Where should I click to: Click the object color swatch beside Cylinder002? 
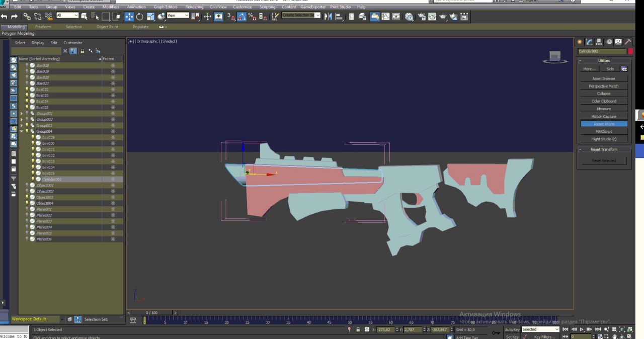point(630,51)
